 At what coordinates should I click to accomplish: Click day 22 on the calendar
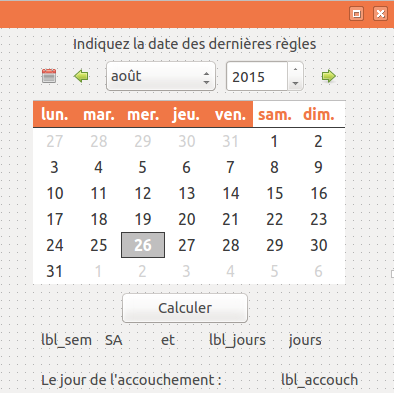(x=274, y=219)
